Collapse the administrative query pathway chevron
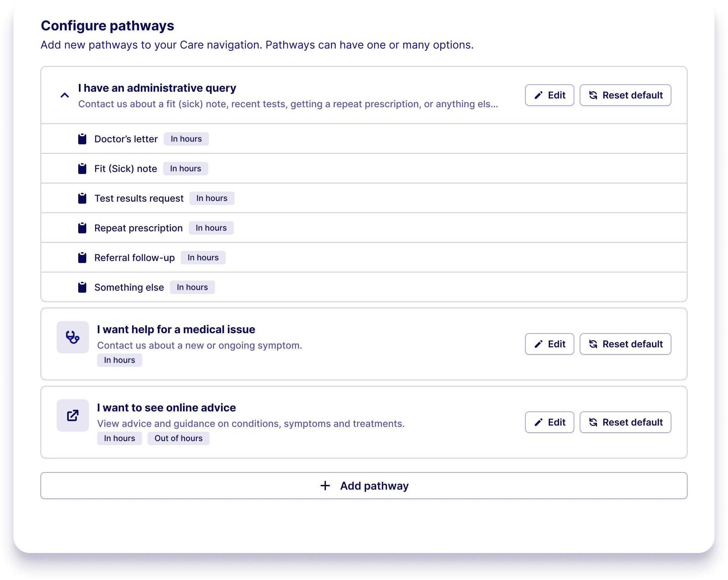Screen dimensions: 728x580 click(x=64, y=95)
